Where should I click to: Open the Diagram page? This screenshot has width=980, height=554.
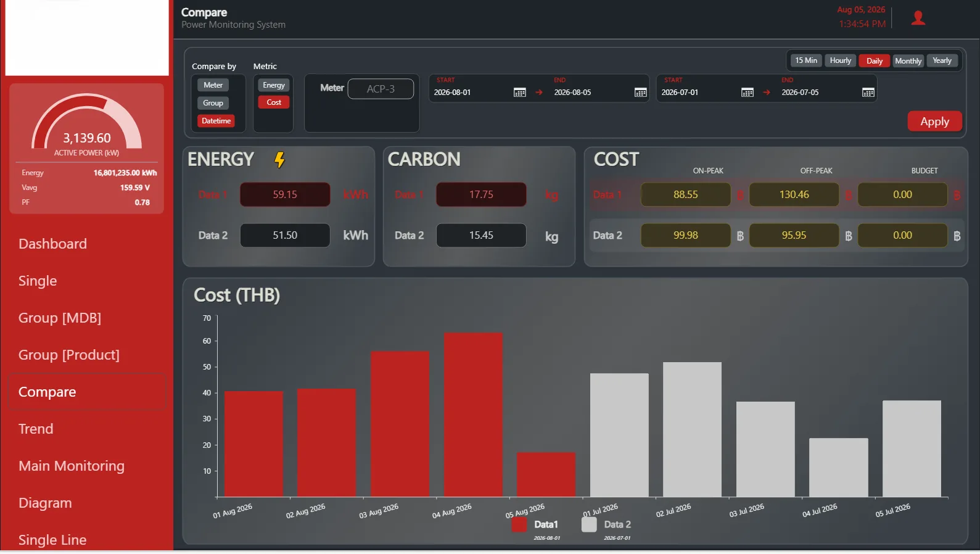[x=45, y=503]
